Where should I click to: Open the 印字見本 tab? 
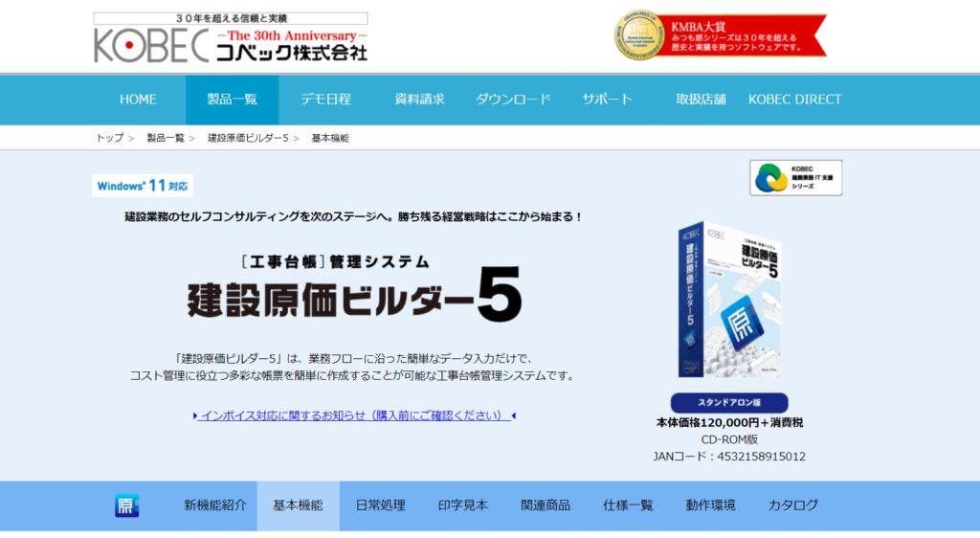click(x=463, y=505)
